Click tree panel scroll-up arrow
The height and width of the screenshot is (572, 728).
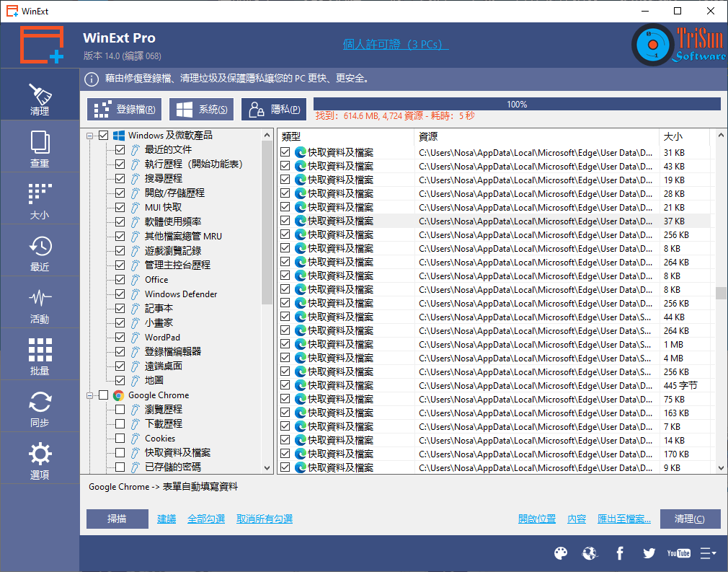pyautogui.click(x=267, y=135)
